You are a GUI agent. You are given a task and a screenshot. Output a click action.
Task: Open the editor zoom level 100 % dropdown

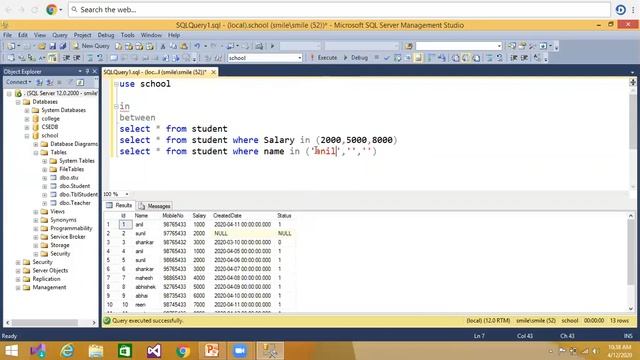tap(127, 194)
